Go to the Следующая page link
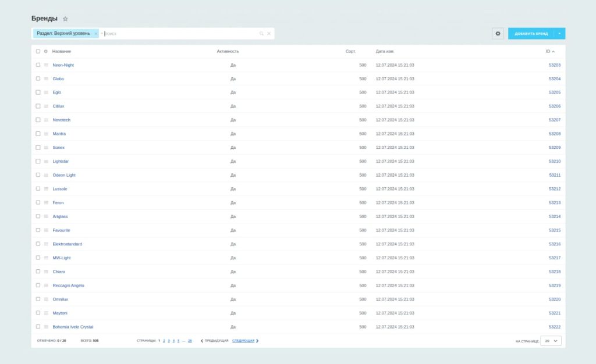596x364 pixels. [x=245, y=341]
